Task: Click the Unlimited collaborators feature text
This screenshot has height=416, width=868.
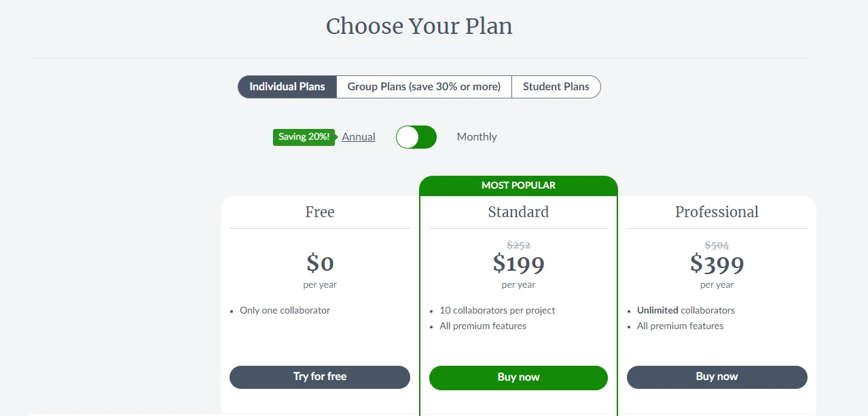Action: point(686,311)
